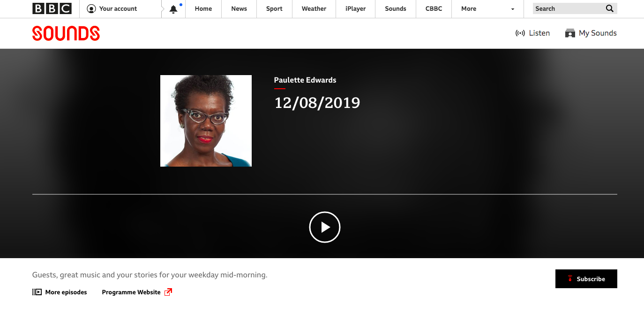Open the Listen live link

tap(532, 33)
